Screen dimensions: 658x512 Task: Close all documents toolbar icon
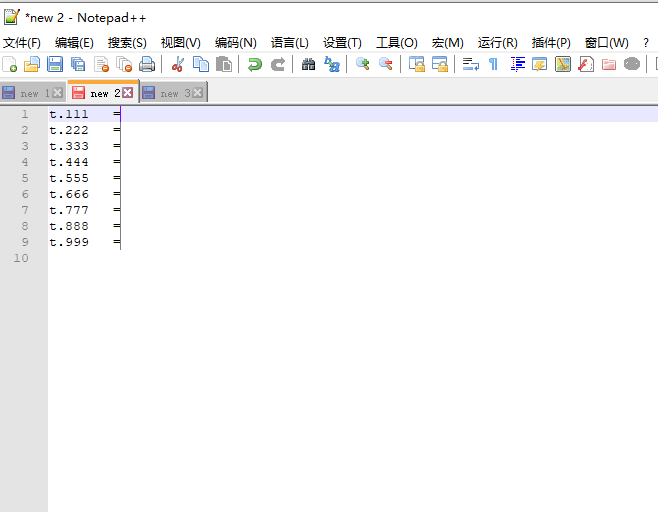click(124, 64)
